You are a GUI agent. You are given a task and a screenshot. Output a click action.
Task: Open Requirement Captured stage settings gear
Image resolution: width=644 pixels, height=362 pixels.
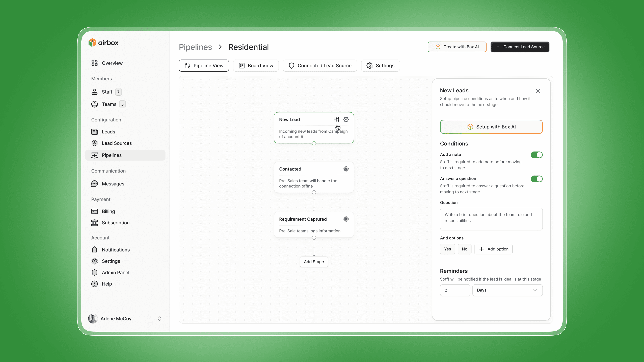346,219
